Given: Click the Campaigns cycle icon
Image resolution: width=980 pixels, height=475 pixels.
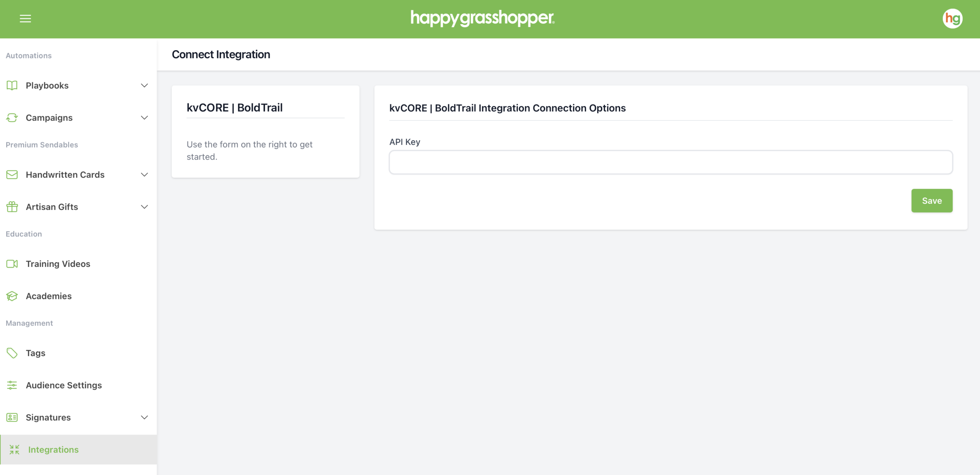Looking at the screenshot, I should pos(12,117).
